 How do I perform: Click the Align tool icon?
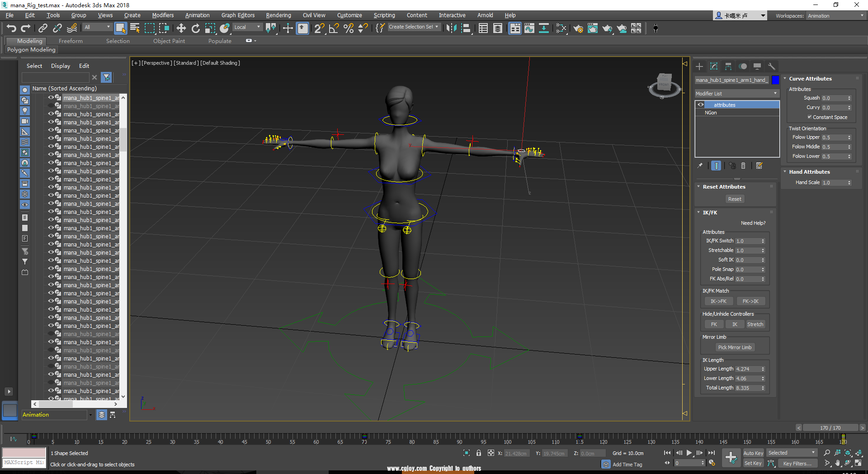click(x=466, y=28)
